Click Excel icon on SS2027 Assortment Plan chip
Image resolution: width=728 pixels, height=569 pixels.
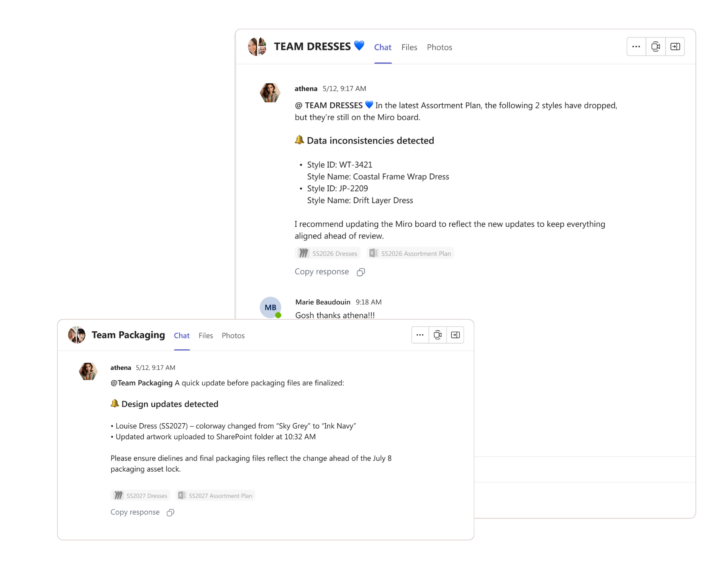[x=182, y=495]
